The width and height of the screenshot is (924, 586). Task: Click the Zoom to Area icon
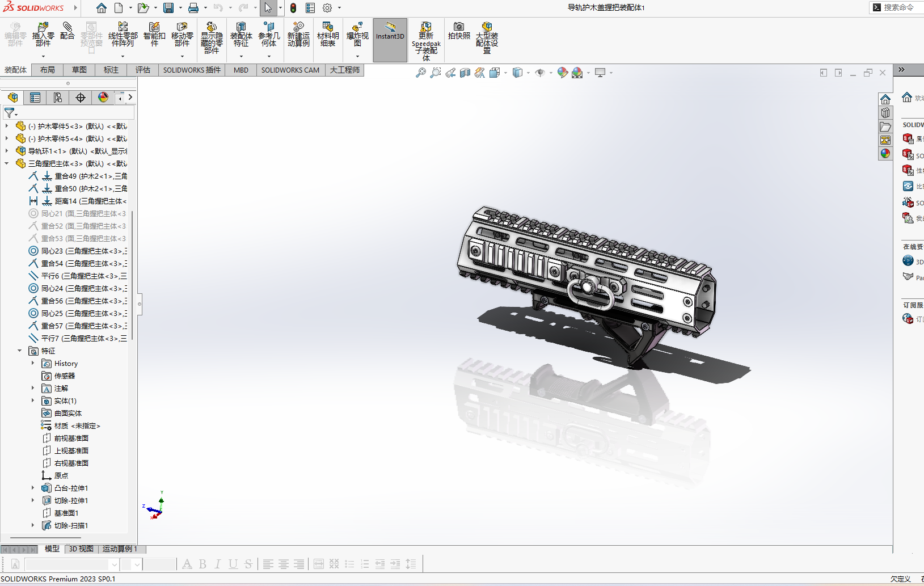click(436, 73)
